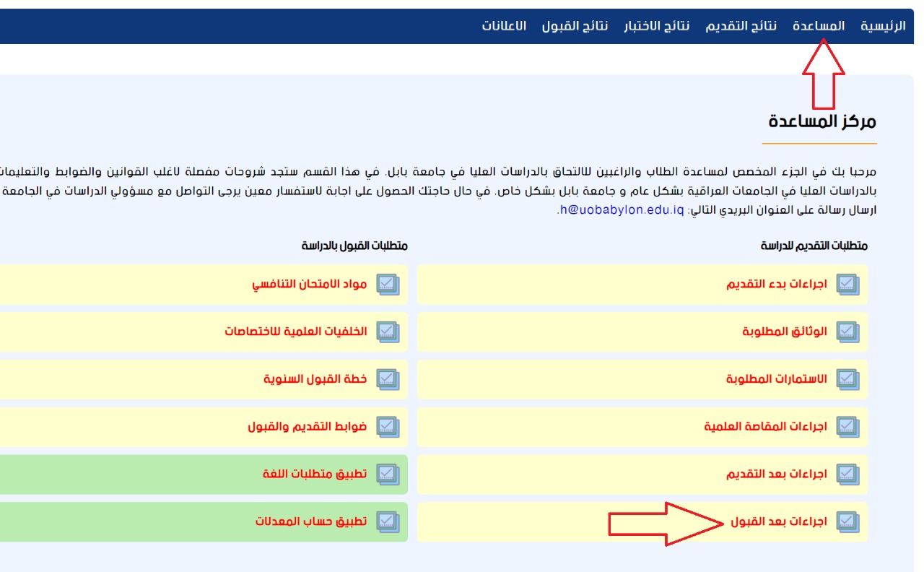This screenshot has height=572, width=924.
Task: Open the الاعلانات announcements menu item
Action: point(504,26)
